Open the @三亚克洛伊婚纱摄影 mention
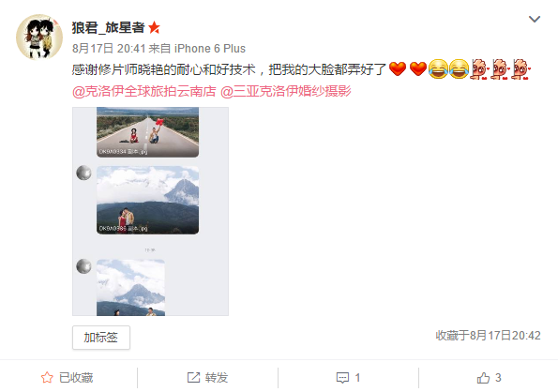Image resolution: width=558 pixels, height=392 pixels. 286,91
